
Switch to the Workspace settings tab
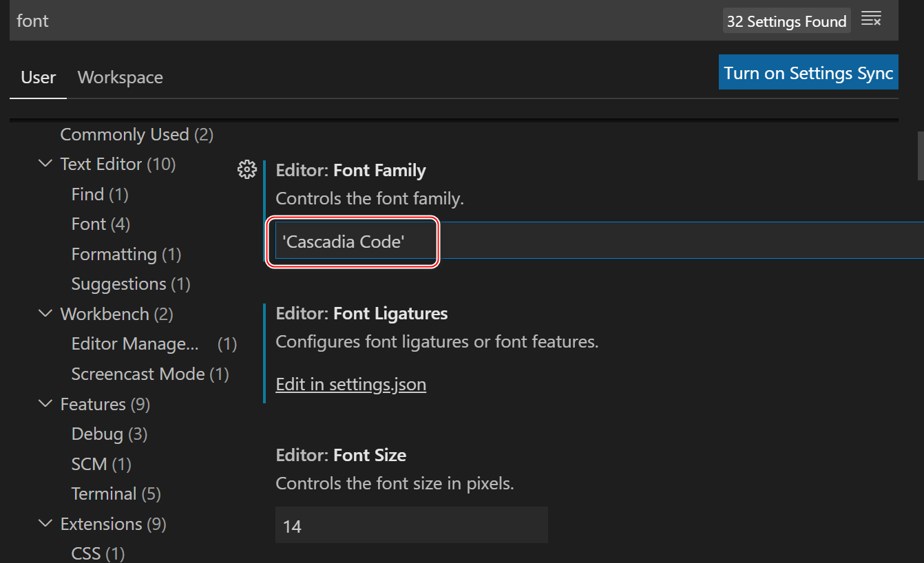[x=120, y=77]
